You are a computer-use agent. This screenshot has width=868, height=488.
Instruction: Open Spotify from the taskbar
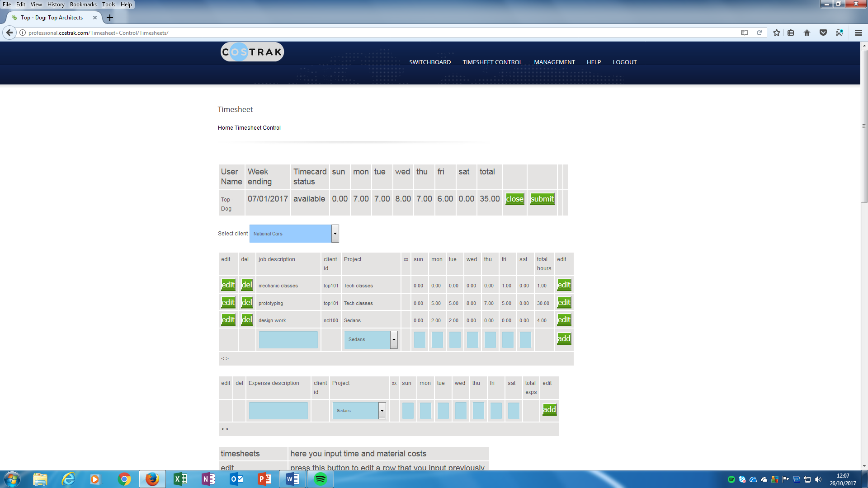tap(320, 479)
